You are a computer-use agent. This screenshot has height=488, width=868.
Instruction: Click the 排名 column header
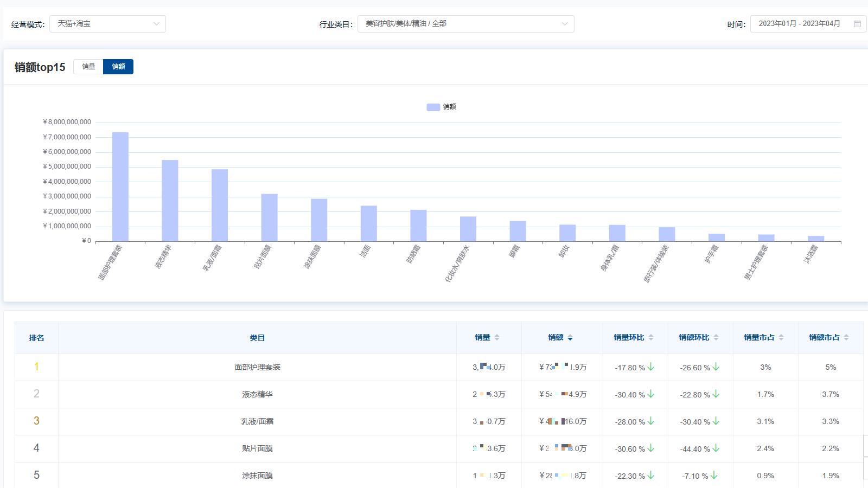36,338
